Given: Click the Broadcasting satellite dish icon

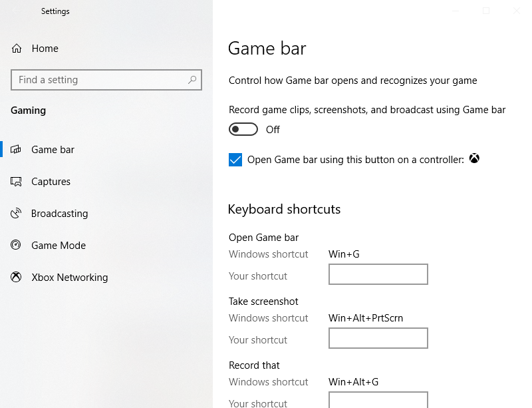Looking at the screenshot, I should coord(16,214).
